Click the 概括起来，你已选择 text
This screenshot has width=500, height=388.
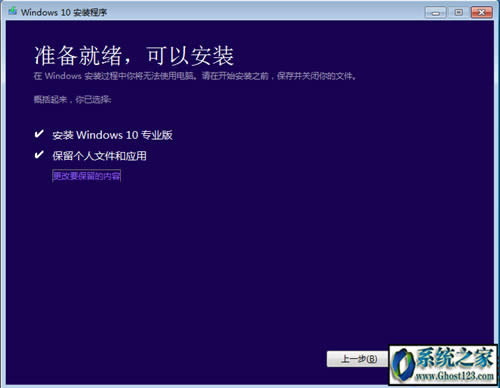tap(72, 99)
